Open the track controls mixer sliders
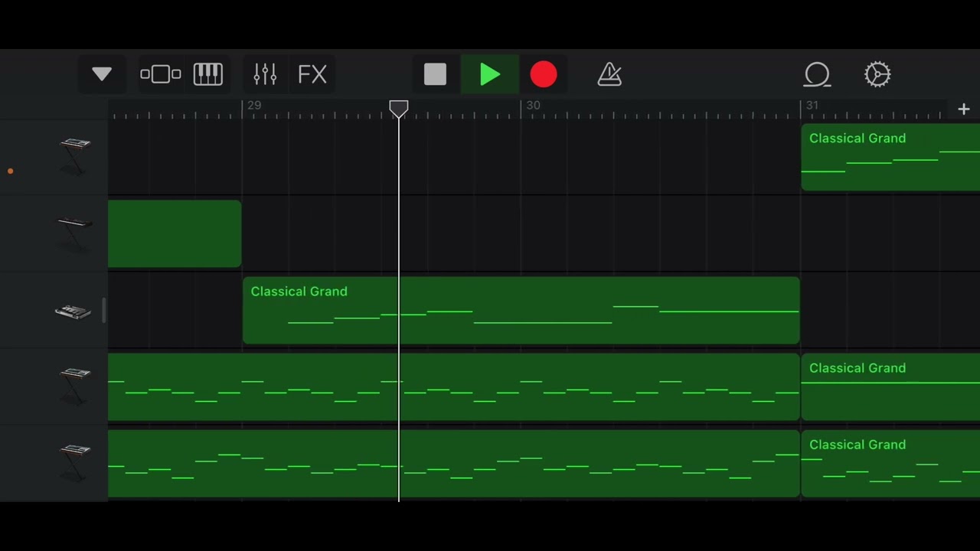 tap(265, 74)
